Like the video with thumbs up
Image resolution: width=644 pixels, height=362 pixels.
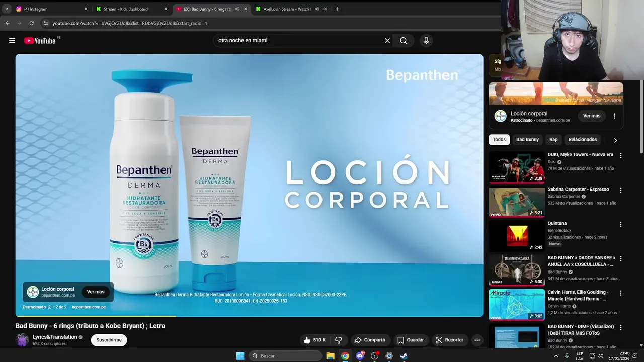coord(314,340)
